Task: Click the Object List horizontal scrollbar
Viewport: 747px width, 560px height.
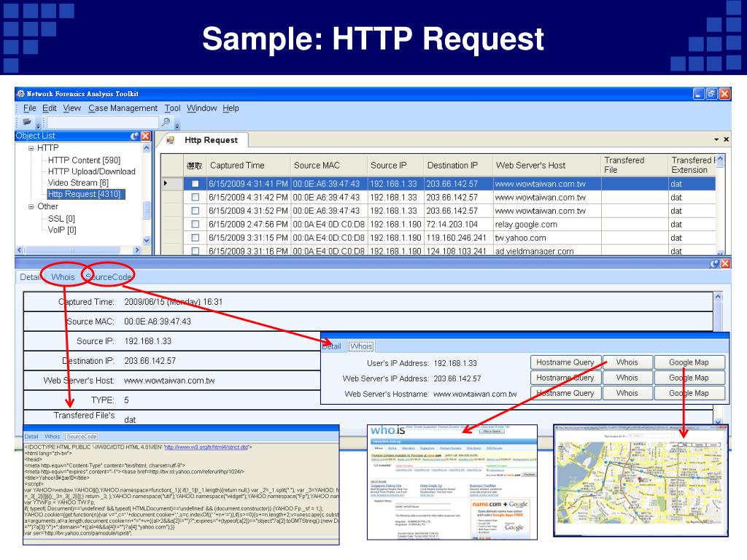Action: 73,250
